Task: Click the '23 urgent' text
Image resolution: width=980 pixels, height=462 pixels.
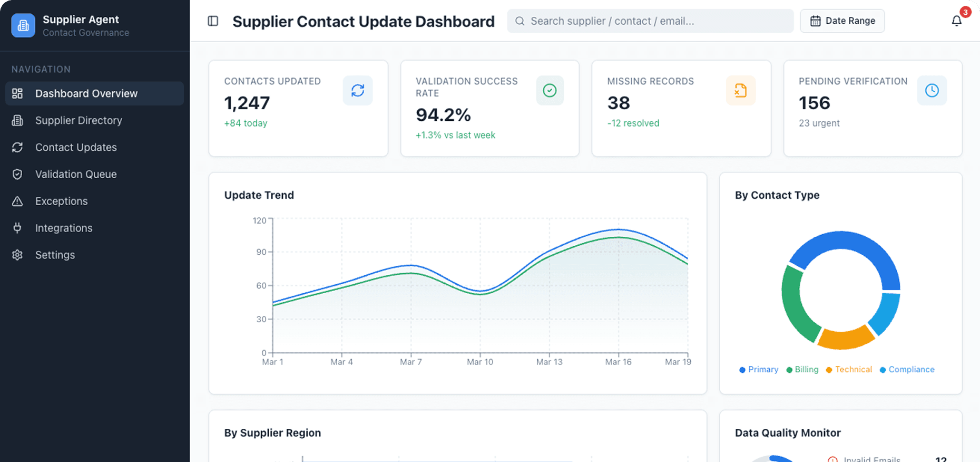Action: coord(819,123)
